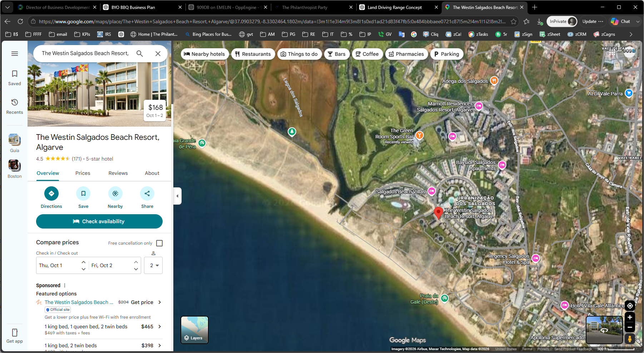This screenshot has height=353, width=644.
Task: Expand the $398 king bed option
Action: (159, 345)
